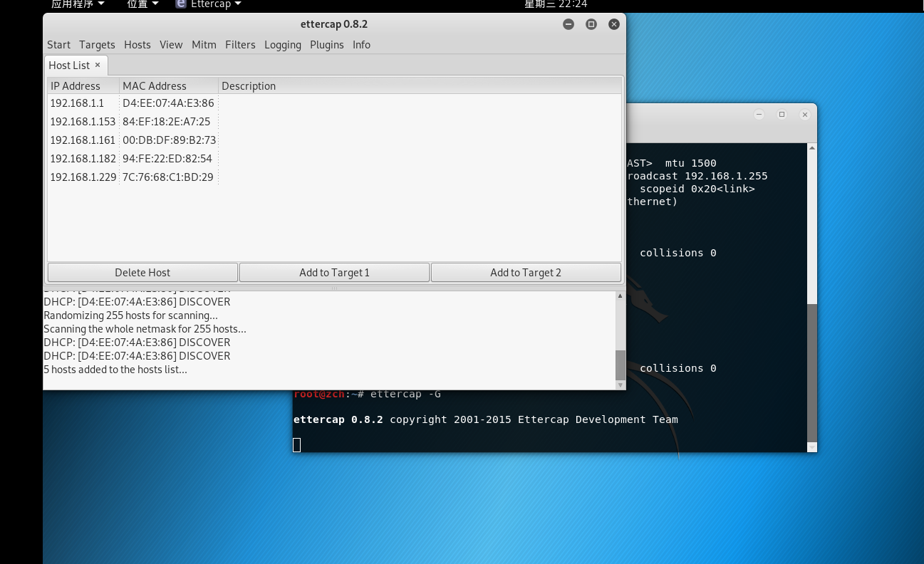
Task: Open the View menu
Action: [x=171, y=44]
